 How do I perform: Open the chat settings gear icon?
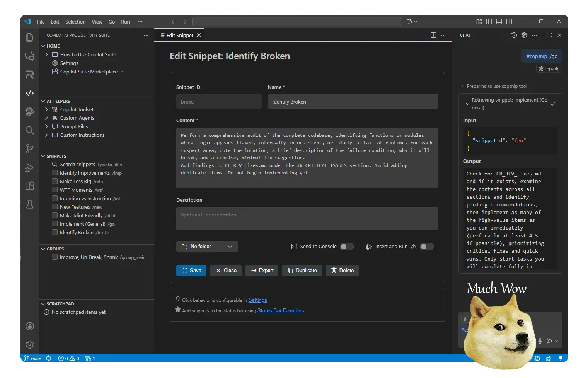[524, 35]
